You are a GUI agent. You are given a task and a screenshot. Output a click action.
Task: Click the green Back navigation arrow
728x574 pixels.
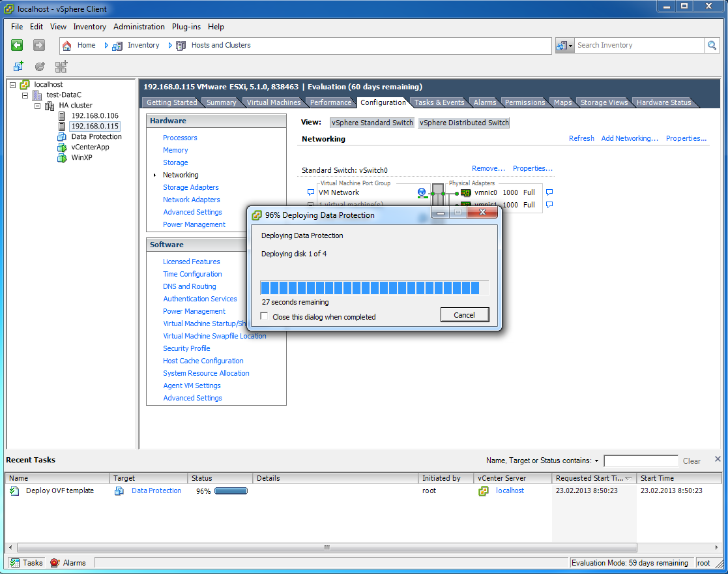pyautogui.click(x=17, y=45)
